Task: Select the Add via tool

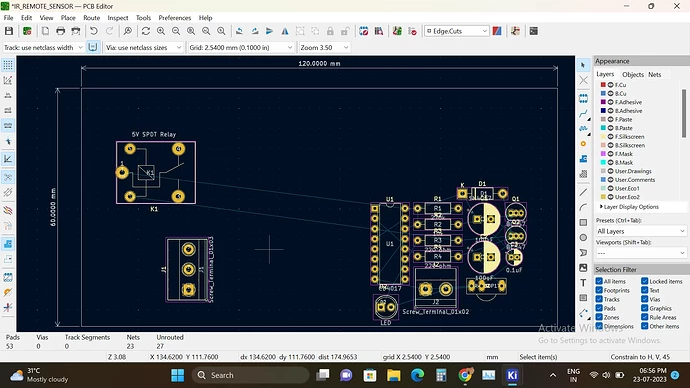Action: pos(583,144)
